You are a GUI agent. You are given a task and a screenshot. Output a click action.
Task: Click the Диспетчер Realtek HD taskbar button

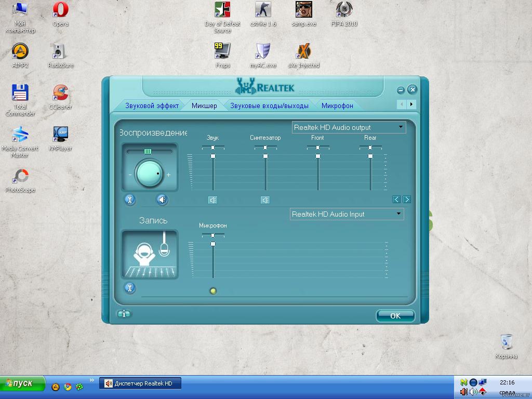tap(140, 383)
